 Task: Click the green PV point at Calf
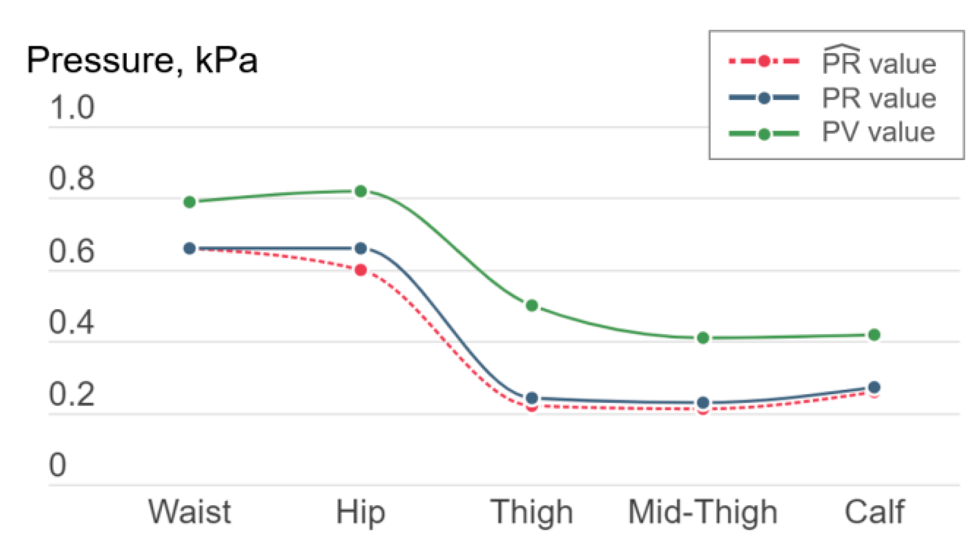(x=875, y=335)
